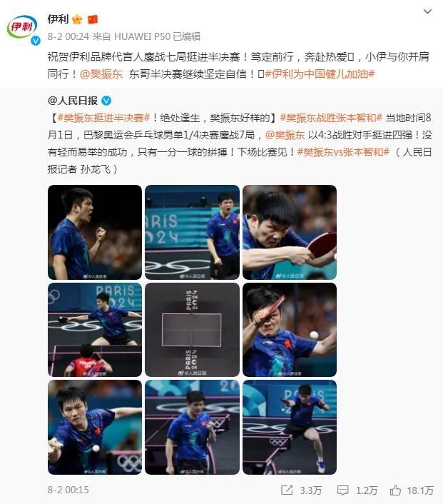Open hashtag #樊振东vs张本智和#
Viewport: 443px width, 504px height.
343,152
